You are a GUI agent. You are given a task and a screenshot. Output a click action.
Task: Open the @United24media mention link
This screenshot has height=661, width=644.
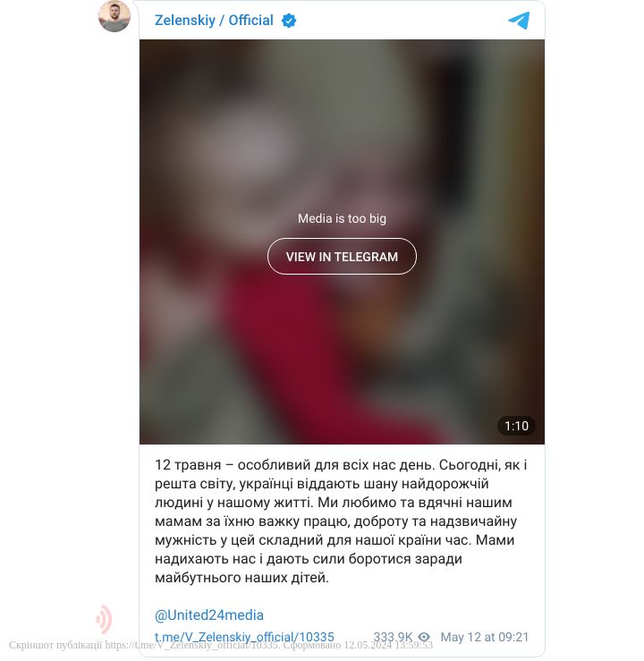click(209, 615)
